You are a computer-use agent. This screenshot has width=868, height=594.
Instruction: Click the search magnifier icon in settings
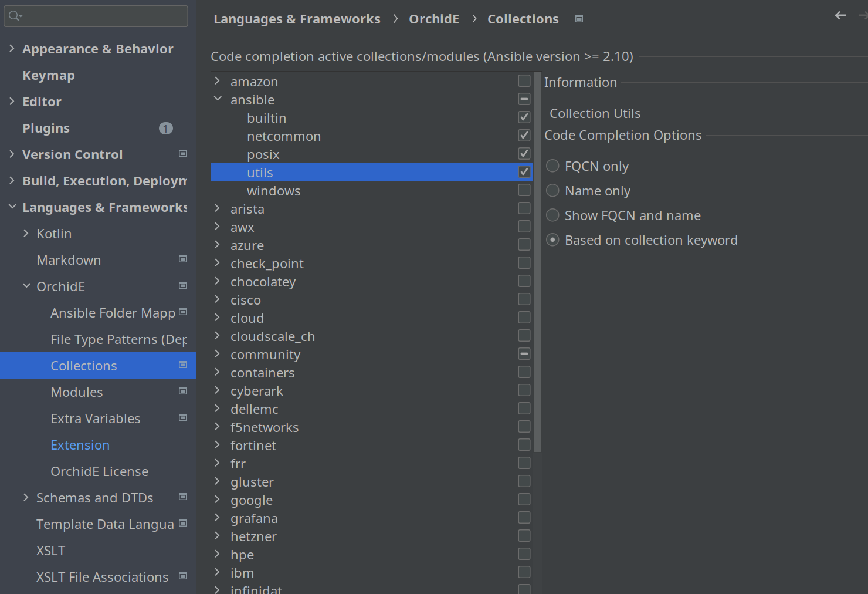(x=15, y=16)
